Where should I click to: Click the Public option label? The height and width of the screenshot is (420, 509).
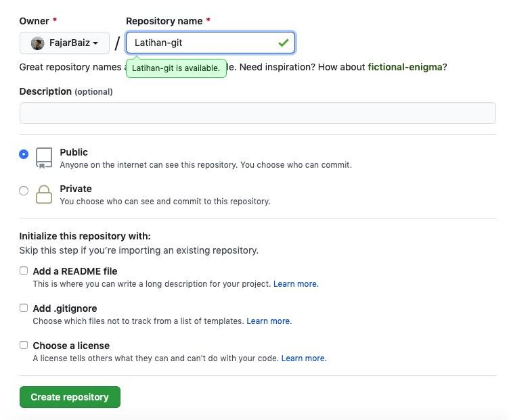pos(74,152)
